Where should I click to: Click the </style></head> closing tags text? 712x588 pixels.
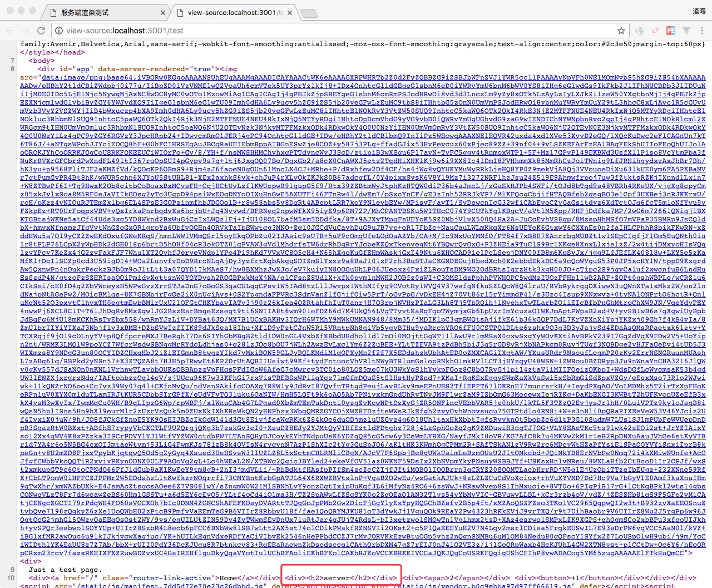pyautogui.click(x=52, y=52)
